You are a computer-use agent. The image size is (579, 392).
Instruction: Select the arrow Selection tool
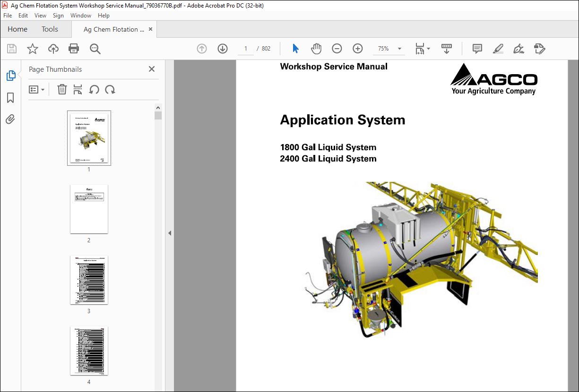pyautogui.click(x=295, y=49)
